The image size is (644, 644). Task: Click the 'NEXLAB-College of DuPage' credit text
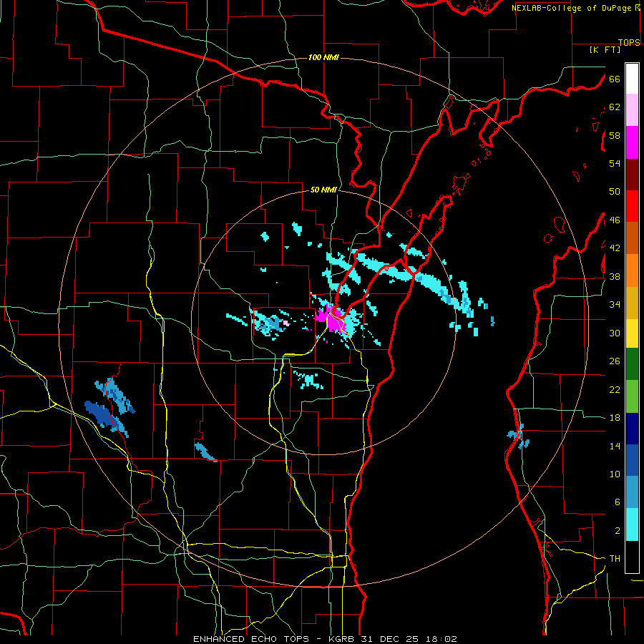pos(571,8)
